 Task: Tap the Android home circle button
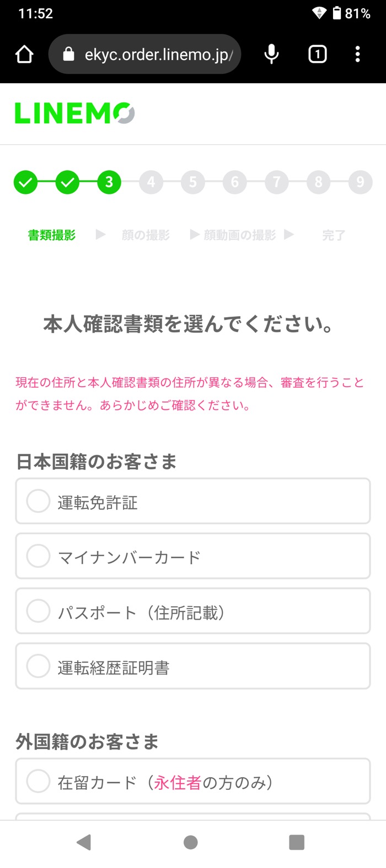190,842
